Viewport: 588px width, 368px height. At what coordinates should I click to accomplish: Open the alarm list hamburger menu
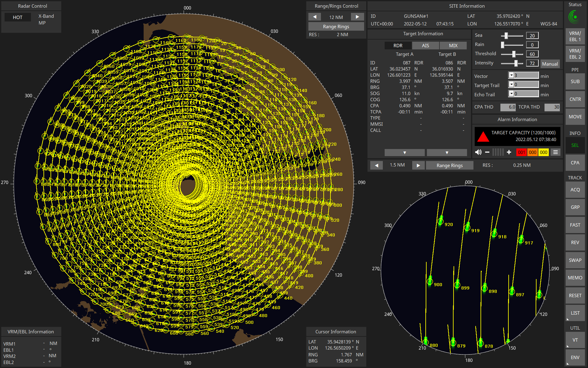[555, 152]
